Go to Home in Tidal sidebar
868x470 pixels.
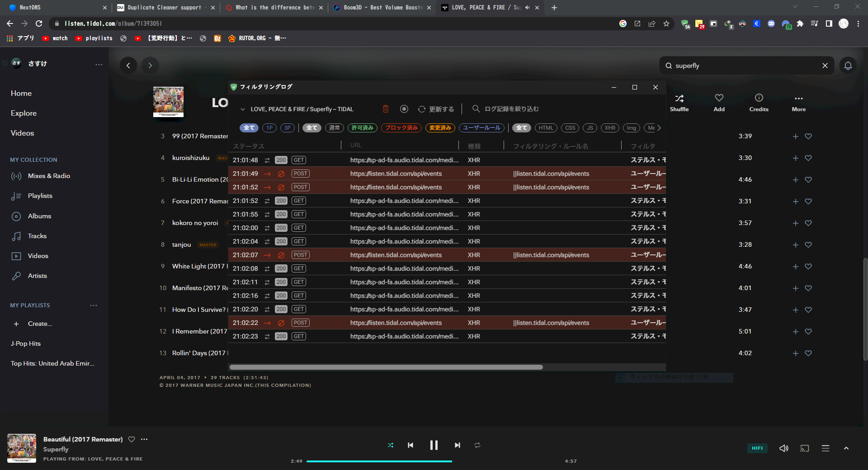click(x=21, y=93)
